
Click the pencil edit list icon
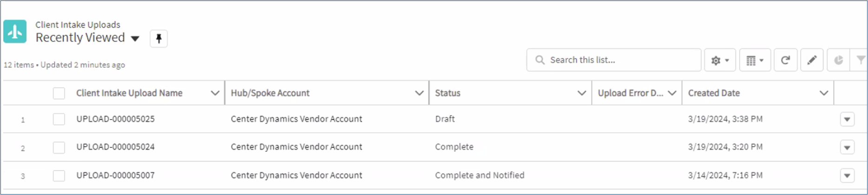812,60
